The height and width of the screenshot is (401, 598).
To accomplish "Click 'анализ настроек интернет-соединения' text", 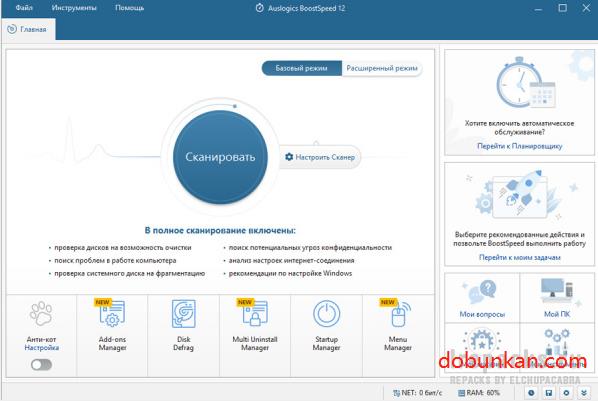I will point(291,261).
